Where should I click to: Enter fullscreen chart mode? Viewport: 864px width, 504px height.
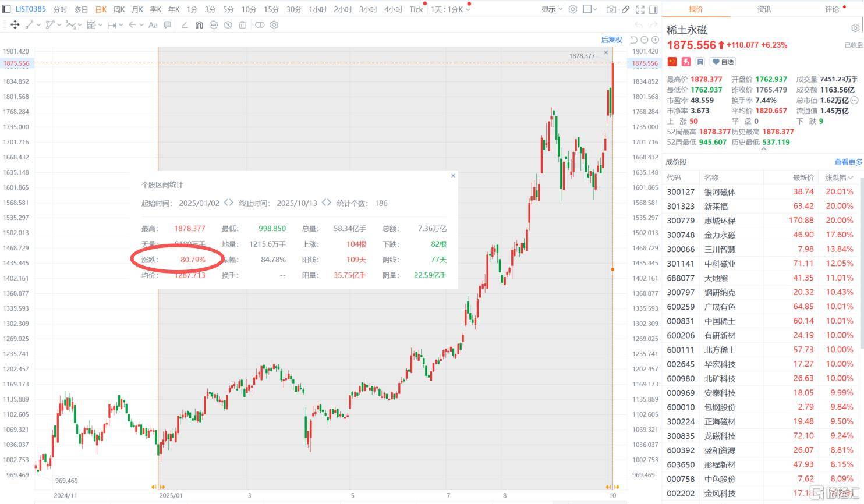(x=640, y=9)
